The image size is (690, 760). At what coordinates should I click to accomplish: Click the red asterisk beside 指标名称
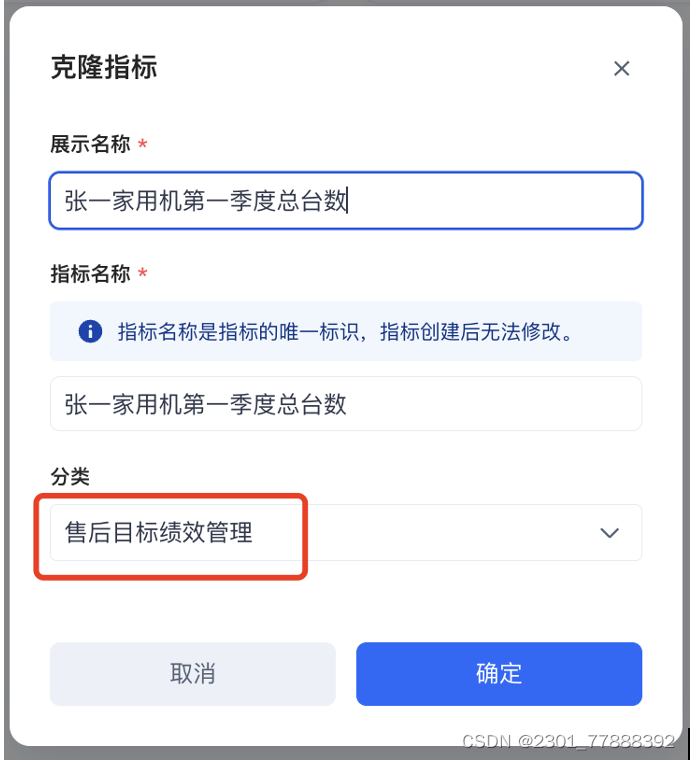(x=143, y=275)
